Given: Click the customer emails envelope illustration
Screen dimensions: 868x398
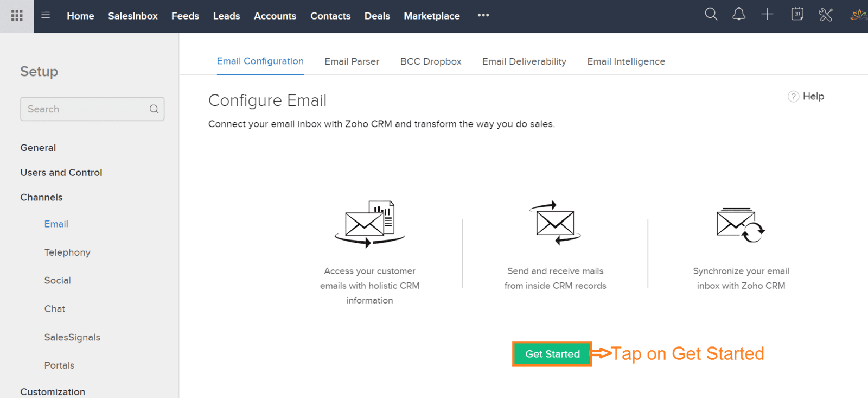Looking at the screenshot, I should point(369,224).
